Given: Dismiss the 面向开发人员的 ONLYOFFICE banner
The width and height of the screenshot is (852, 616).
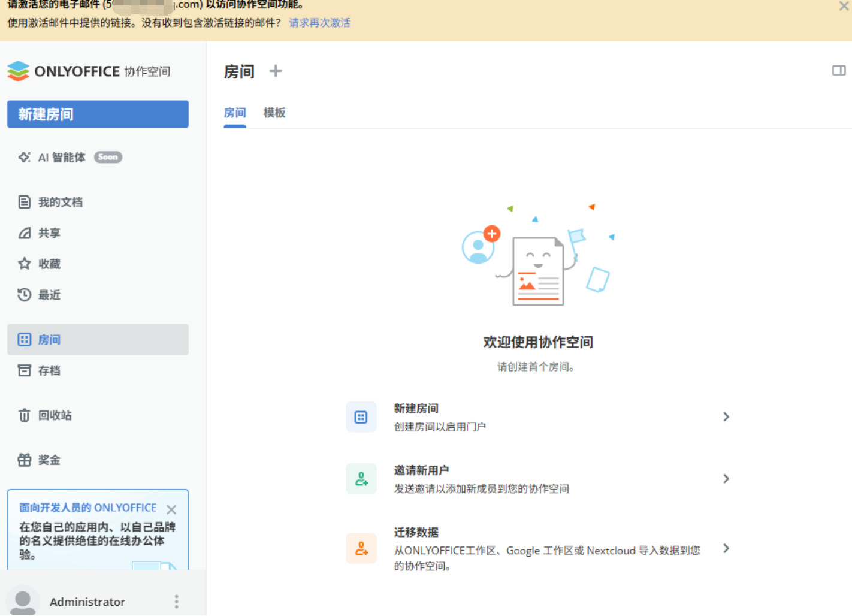Looking at the screenshot, I should click(171, 509).
